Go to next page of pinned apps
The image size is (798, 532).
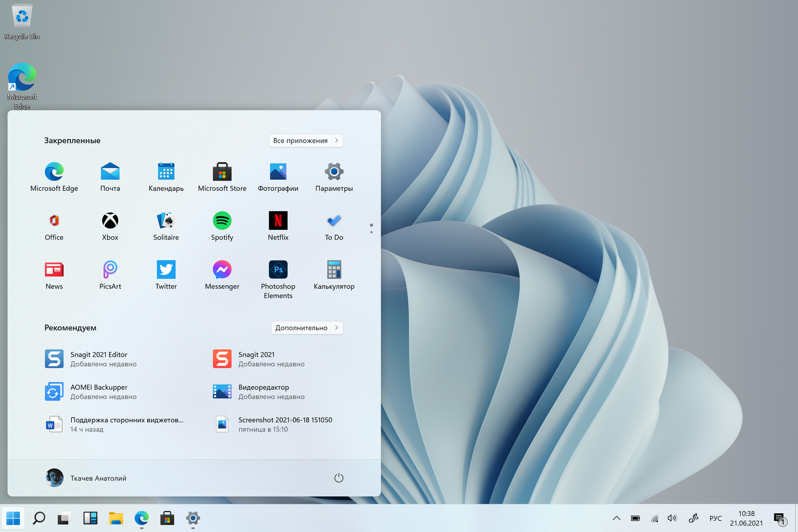point(371,232)
